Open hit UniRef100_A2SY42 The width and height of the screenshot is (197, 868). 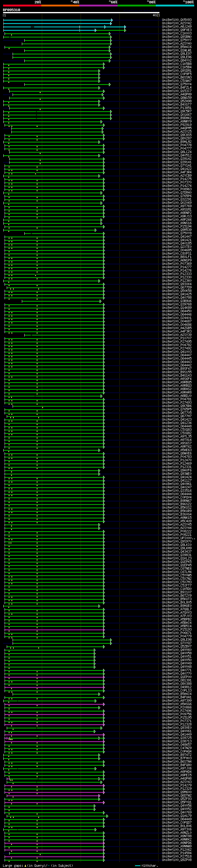coord(177,23)
